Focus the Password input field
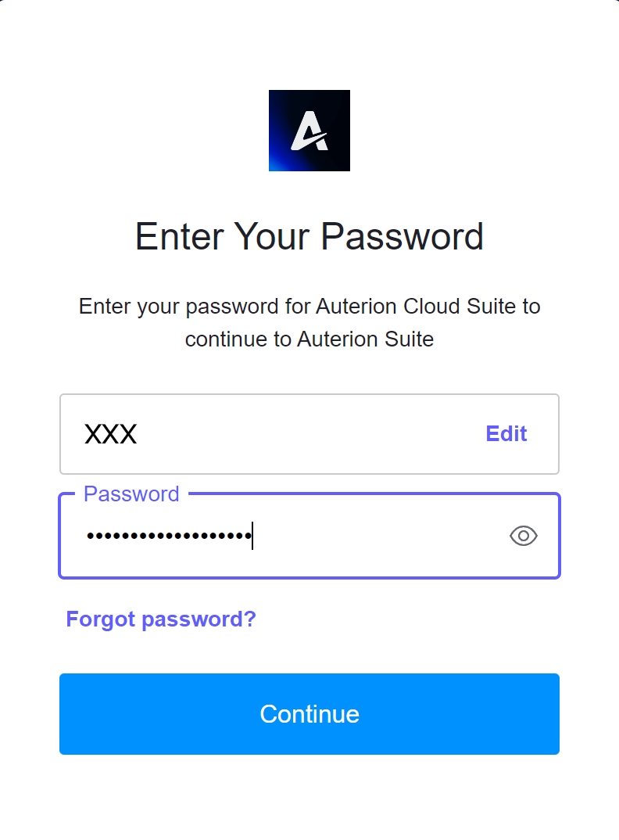The width and height of the screenshot is (619, 840). [352, 537]
